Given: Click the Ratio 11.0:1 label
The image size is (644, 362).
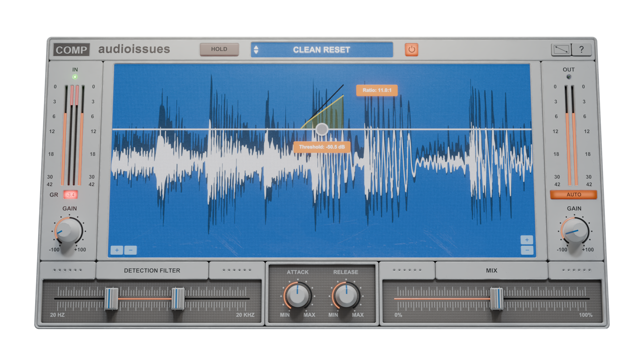Looking at the screenshot, I should click(x=377, y=90).
